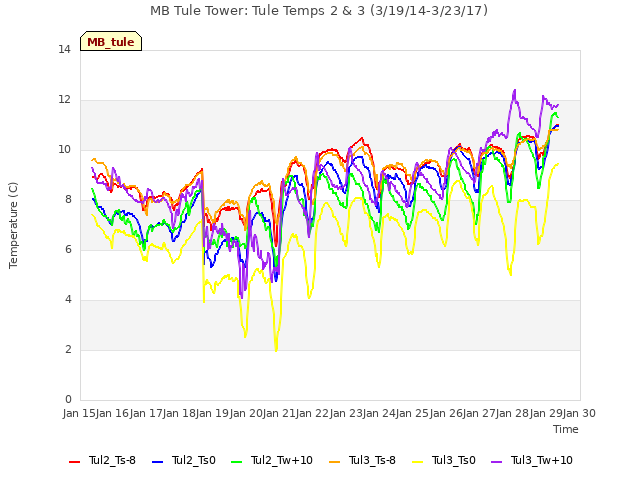The height and width of the screenshot is (480, 640).
Task: Click the 10 y-axis tick label
Action: pyautogui.click(x=64, y=150)
